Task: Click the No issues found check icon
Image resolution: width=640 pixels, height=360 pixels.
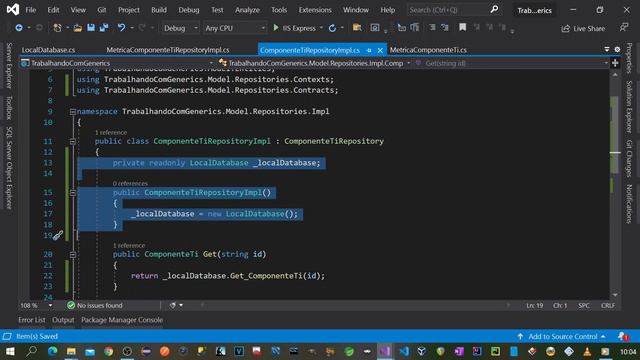Action: (71, 305)
